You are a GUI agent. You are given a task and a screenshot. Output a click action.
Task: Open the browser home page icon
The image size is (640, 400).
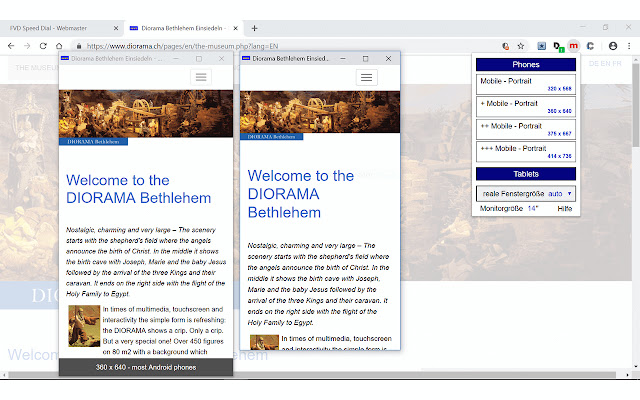coord(59,46)
